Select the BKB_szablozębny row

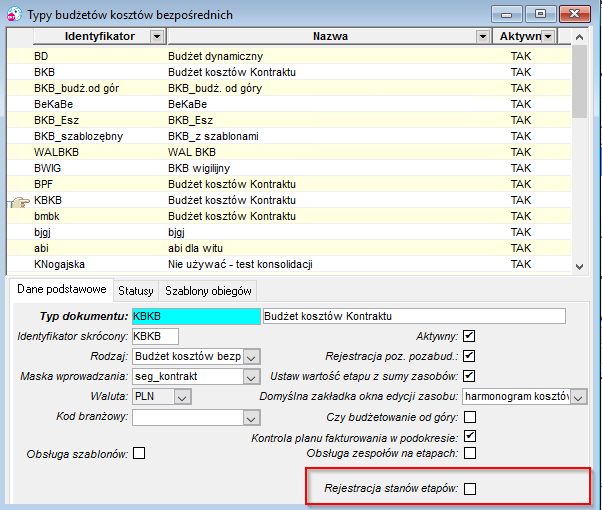289,136
